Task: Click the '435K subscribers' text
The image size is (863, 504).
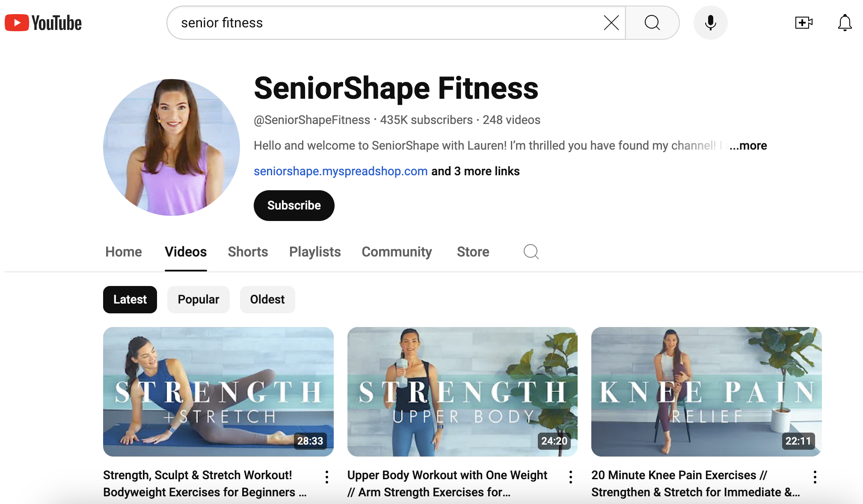Action: point(427,120)
